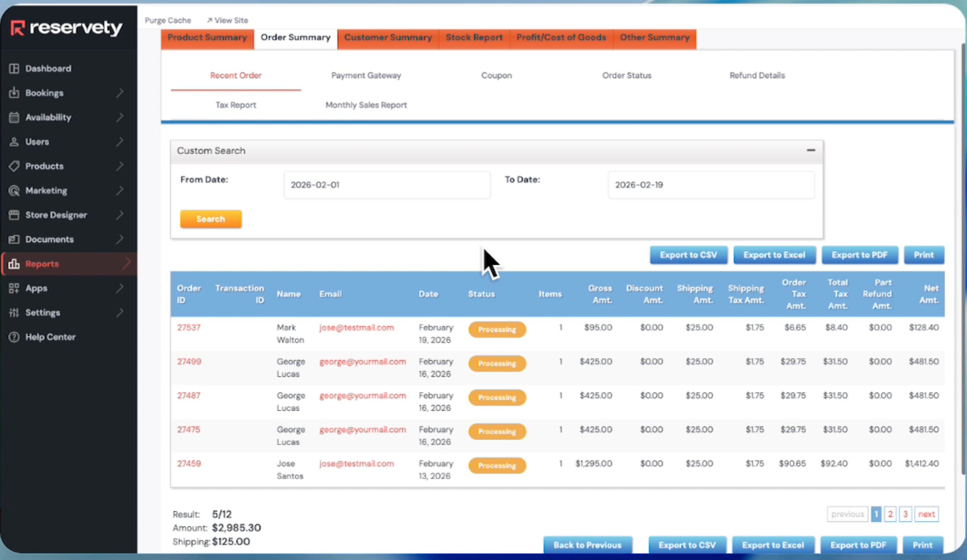Expand the Settings submenu chevron
The width and height of the screenshot is (967, 560).
[x=120, y=313]
